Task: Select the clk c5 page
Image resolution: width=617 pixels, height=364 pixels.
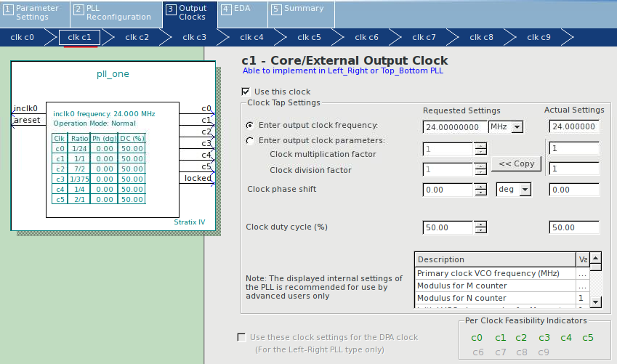Action: pos(310,37)
